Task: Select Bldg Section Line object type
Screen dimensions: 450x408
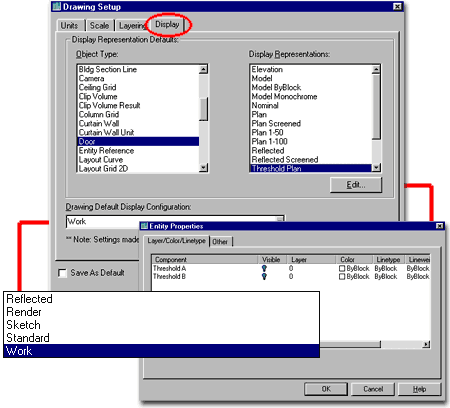Action: tap(138, 69)
